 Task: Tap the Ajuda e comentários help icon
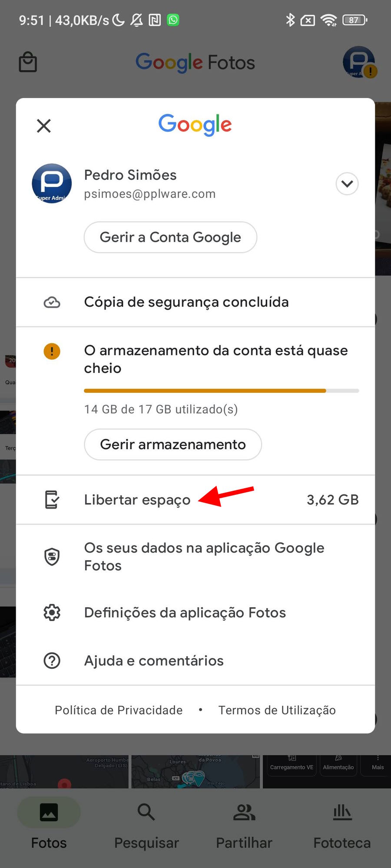[52, 661]
